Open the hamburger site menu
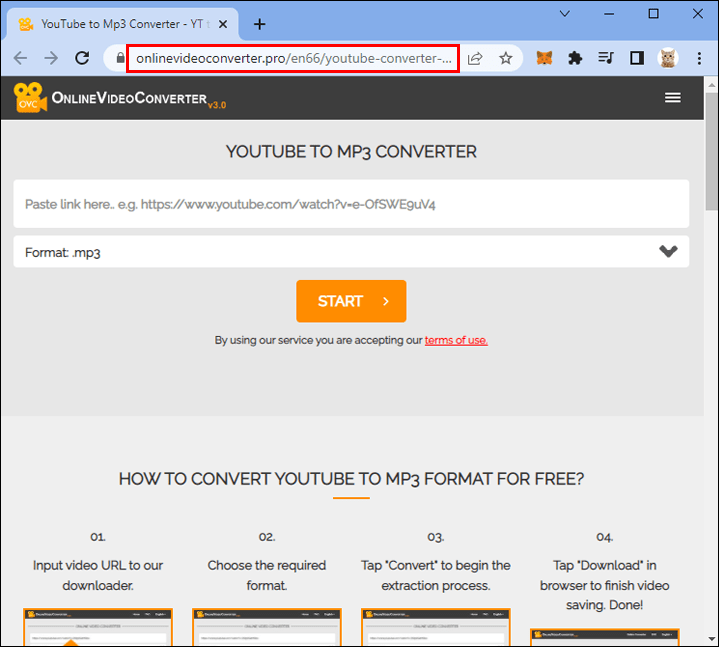This screenshot has width=719, height=647. tap(673, 98)
